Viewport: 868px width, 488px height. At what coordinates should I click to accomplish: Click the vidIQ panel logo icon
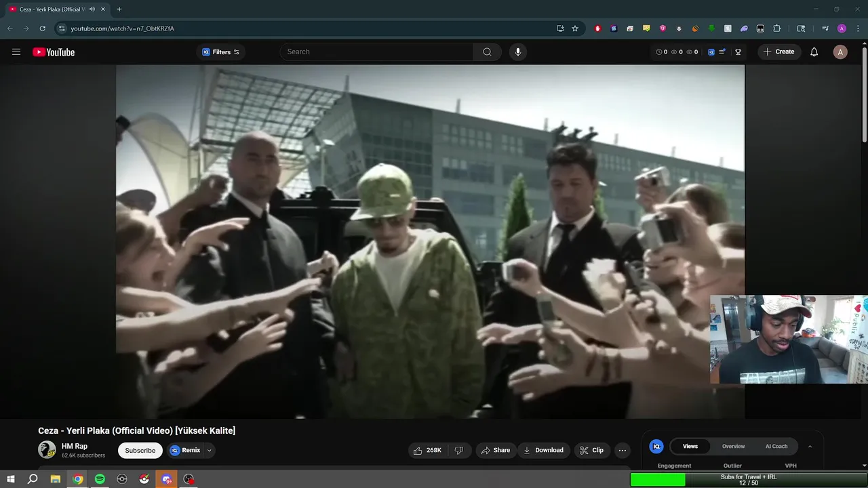click(656, 446)
